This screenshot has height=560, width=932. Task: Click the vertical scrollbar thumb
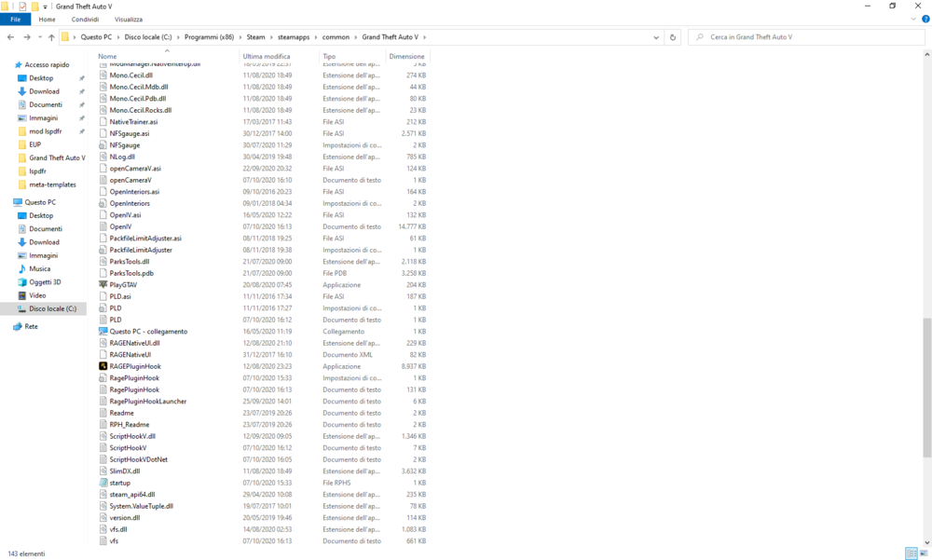(926, 388)
